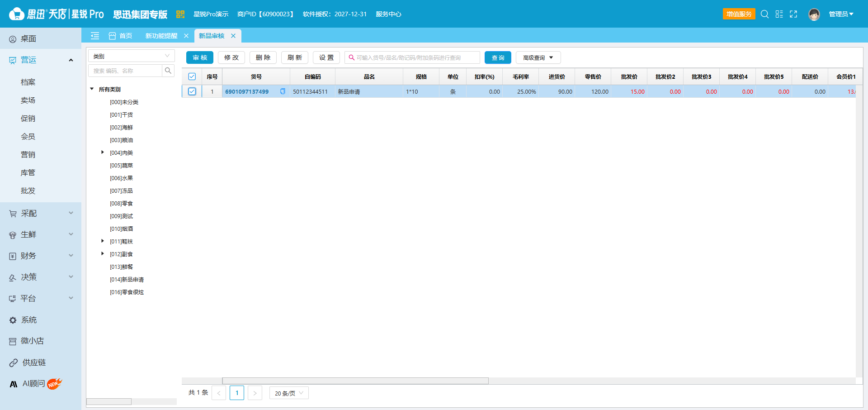
Task: Click the administrator avatar picture
Action: pos(814,14)
